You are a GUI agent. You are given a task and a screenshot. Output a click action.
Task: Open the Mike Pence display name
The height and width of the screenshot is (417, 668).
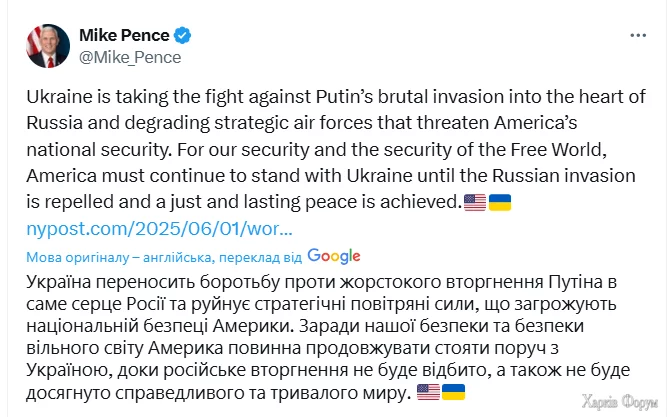click(124, 36)
